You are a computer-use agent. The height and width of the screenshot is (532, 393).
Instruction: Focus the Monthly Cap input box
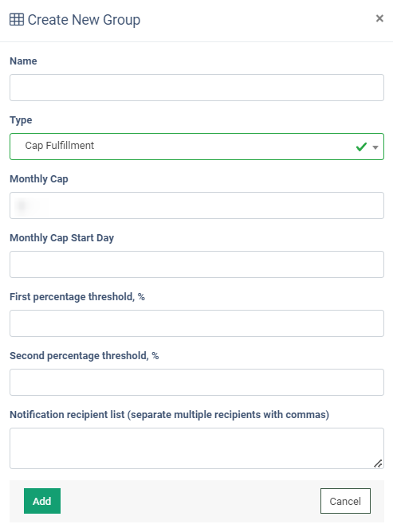[197, 205]
